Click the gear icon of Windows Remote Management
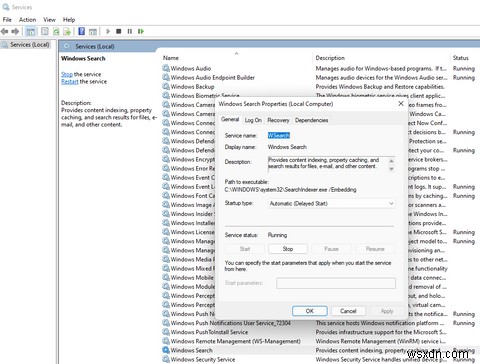Viewport: 480px width, 364px height. pos(166,341)
